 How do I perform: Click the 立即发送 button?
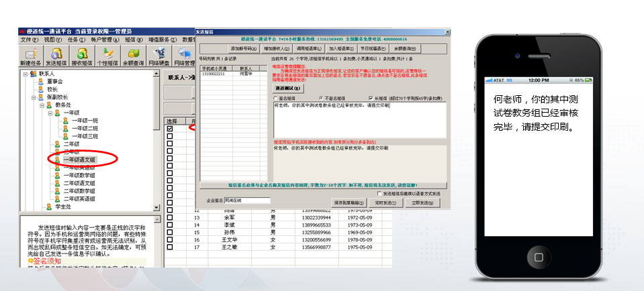420,202
